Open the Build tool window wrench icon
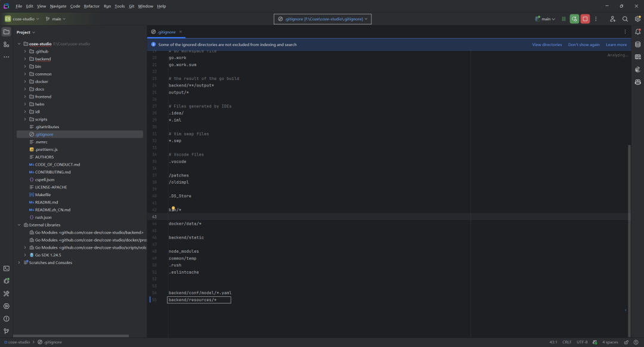Image resolution: width=644 pixels, height=347 pixels. [6, 293]
